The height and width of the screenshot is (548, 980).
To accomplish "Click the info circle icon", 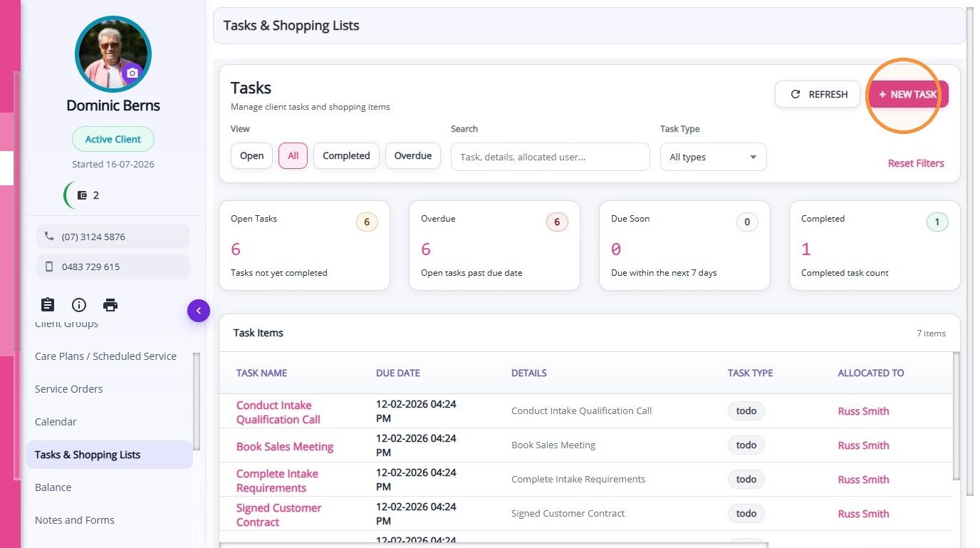I will click(79, 305).
